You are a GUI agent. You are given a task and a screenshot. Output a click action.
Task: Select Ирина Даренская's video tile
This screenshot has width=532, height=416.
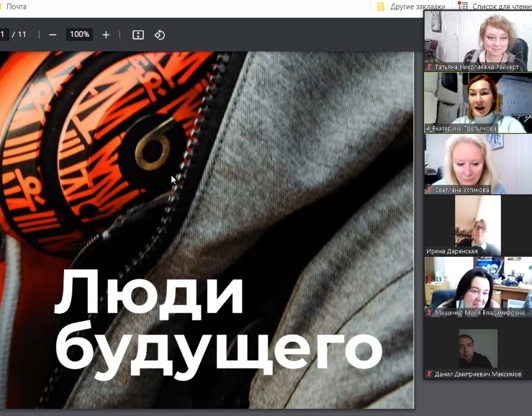[x=478, y=222]
